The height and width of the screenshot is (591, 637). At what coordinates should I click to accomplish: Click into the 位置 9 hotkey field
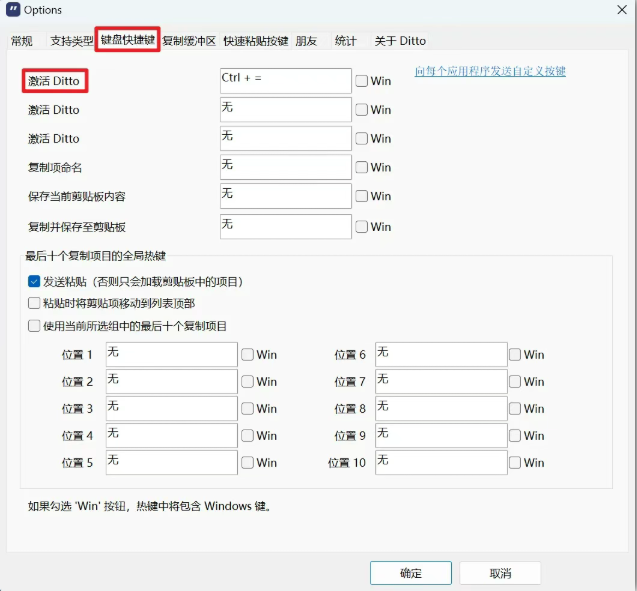(x=441, y=435)
